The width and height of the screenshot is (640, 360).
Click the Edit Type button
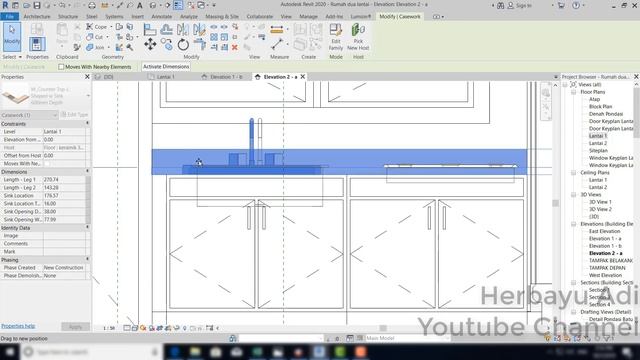(74, 115)
